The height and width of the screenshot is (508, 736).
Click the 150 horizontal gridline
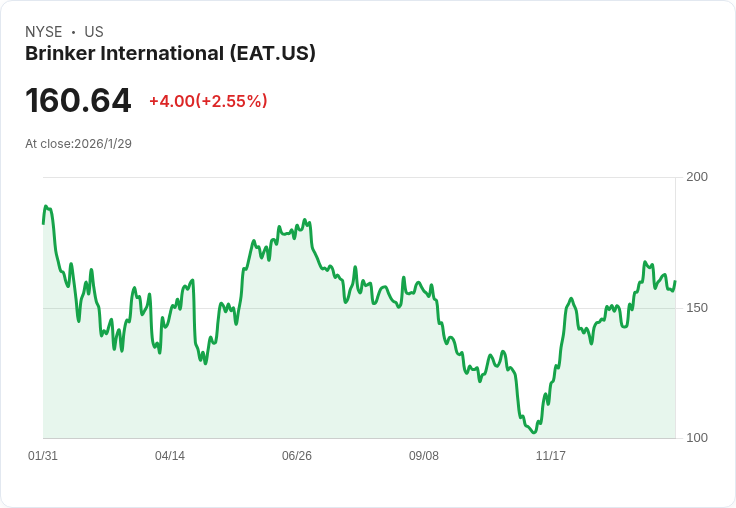pos(359,308)
